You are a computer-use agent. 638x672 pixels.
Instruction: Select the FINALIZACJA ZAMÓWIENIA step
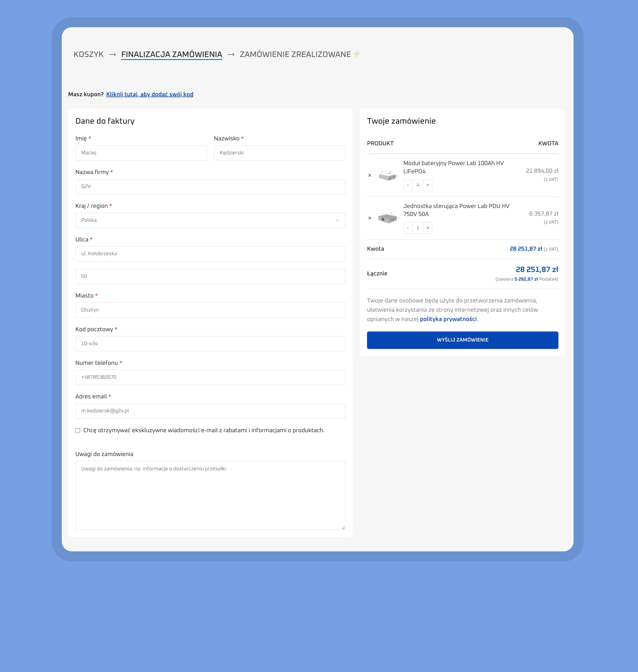pyautogui.click(x=171, y=54)
